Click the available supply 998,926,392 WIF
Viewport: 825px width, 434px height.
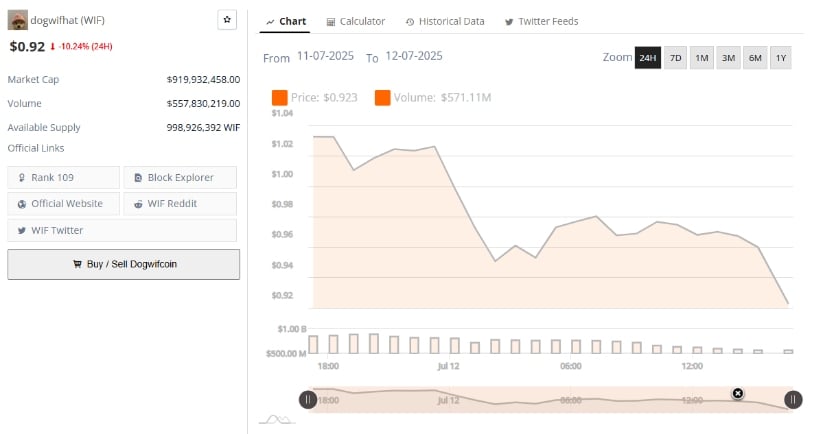click(x=203, y=128)
